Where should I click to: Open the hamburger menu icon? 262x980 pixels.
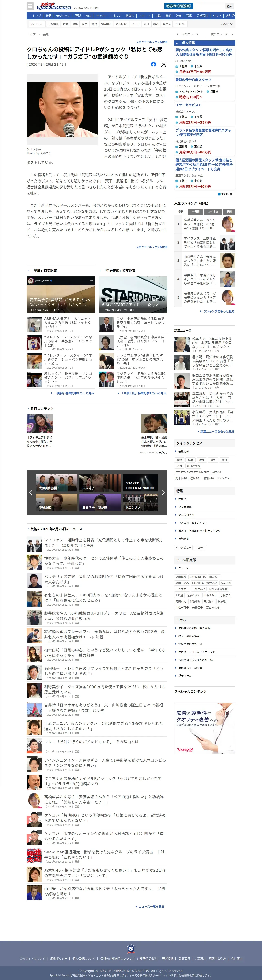[30, 6]
